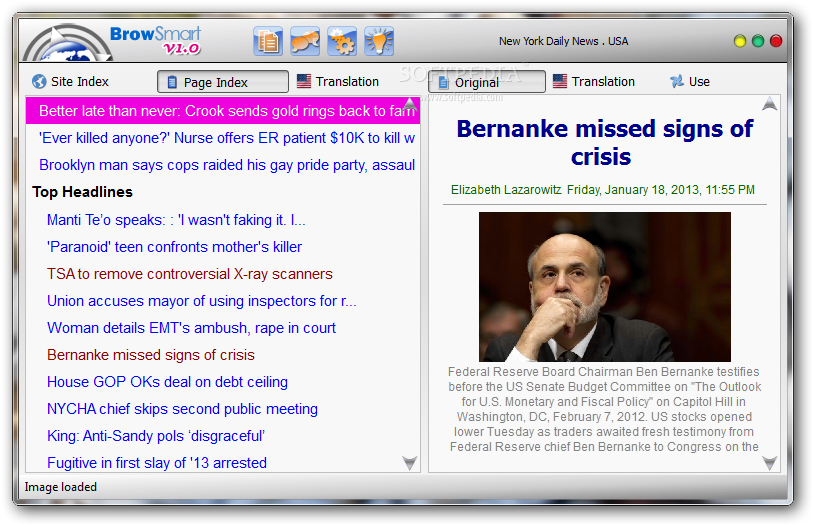Open the Site Index tab

coord(71,82)
